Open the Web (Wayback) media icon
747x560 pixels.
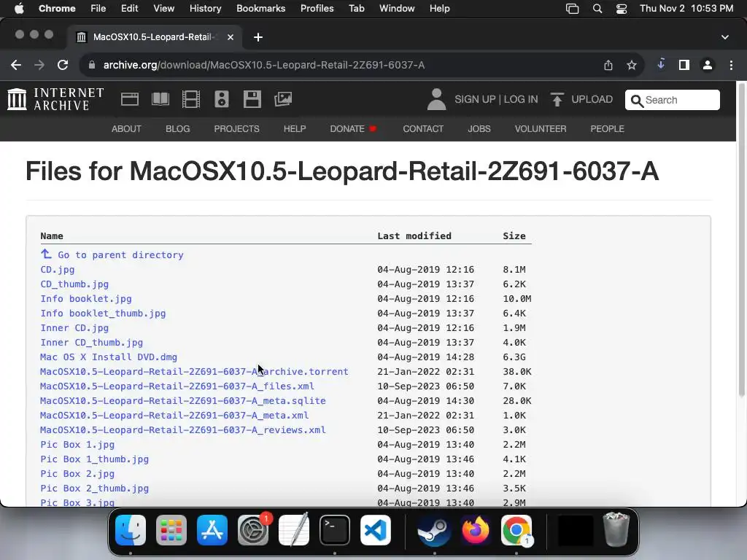(x=130, y=99)
